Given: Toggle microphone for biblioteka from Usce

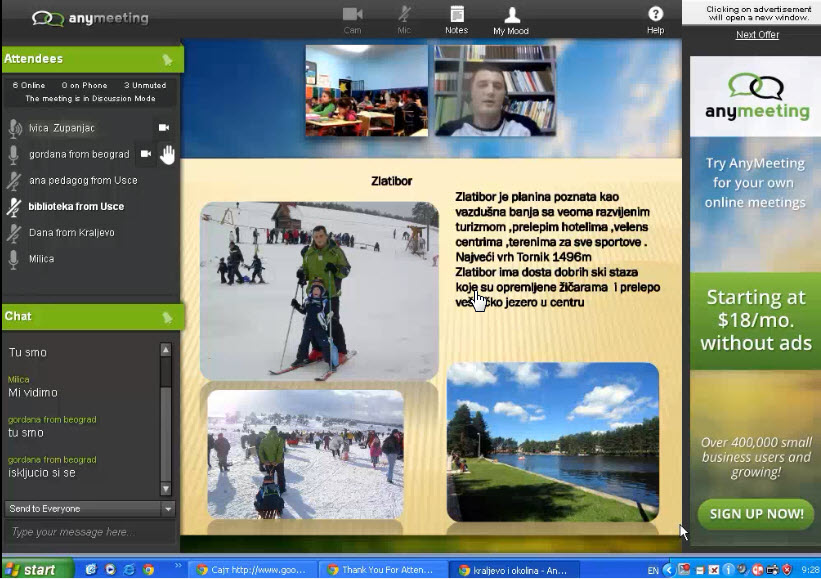Looking at the screenshot, I should click(14, 207).
